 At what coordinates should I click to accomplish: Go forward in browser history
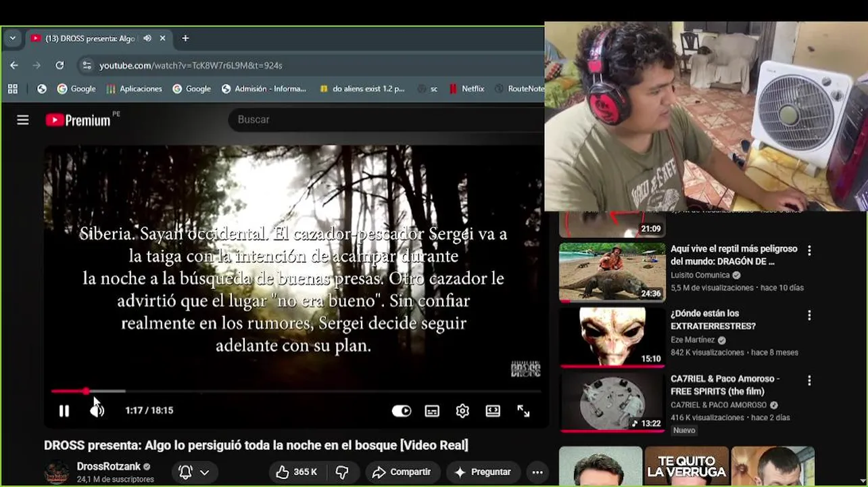(37, 65)
